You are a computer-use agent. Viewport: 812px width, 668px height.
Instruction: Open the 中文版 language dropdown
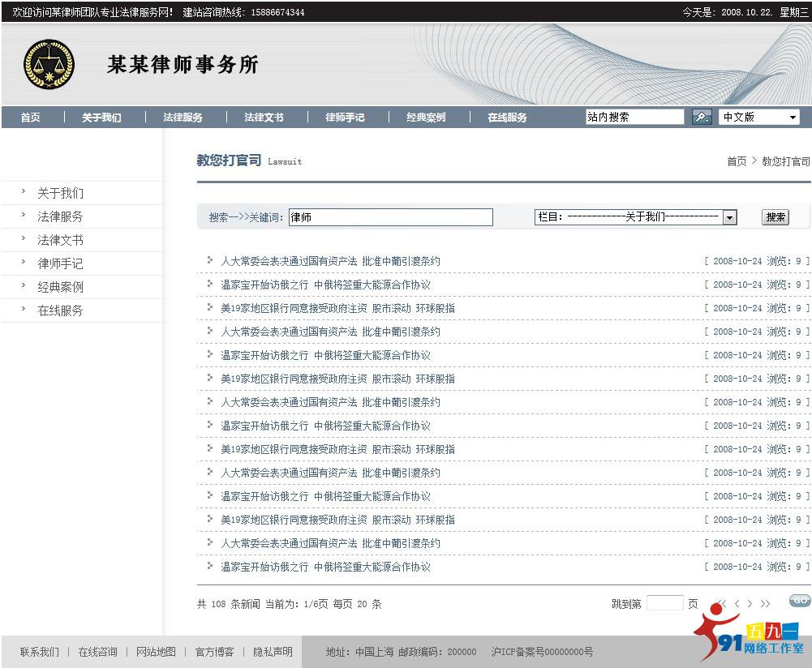pyautogui.click(x=758, y=117)
